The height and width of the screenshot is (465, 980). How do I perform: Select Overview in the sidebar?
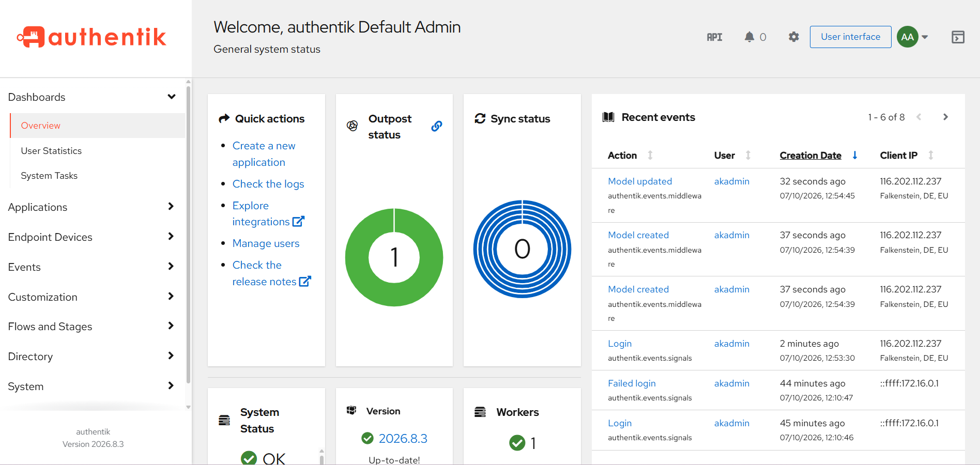[98, 126]
